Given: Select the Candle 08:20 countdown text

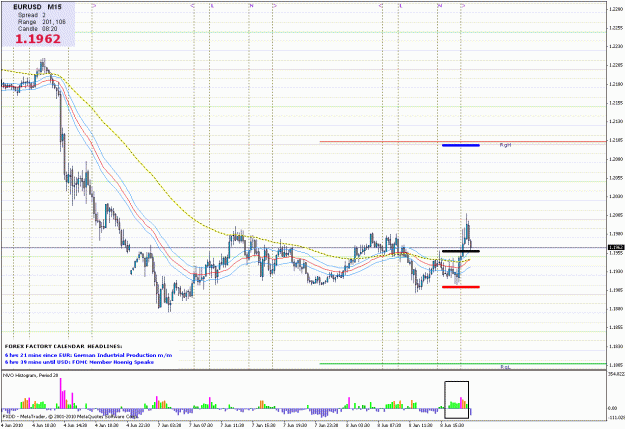Looking at the screenshot, I should click(x=37, y=28).
